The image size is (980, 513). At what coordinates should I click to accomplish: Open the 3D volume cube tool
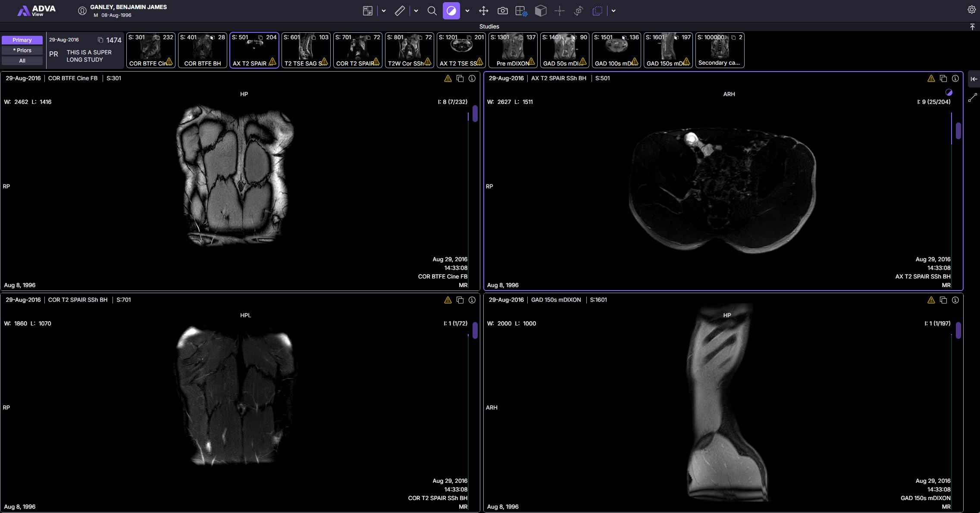[x=541, y=11]
